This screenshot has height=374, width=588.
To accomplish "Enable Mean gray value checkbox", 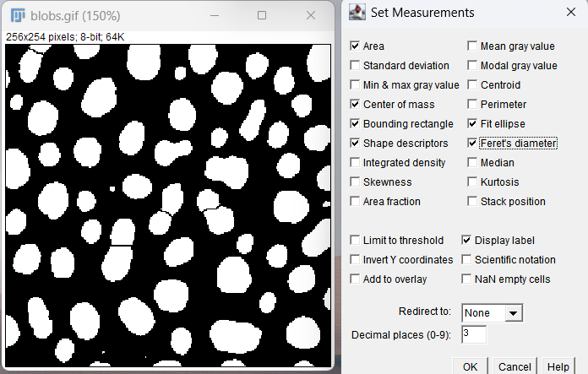I will (x=472, y=46).
